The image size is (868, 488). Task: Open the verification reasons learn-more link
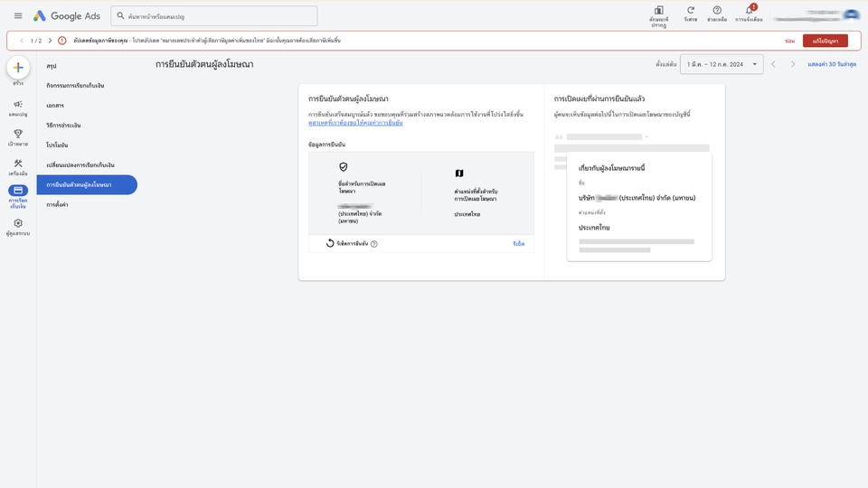[x=355, y=123]
